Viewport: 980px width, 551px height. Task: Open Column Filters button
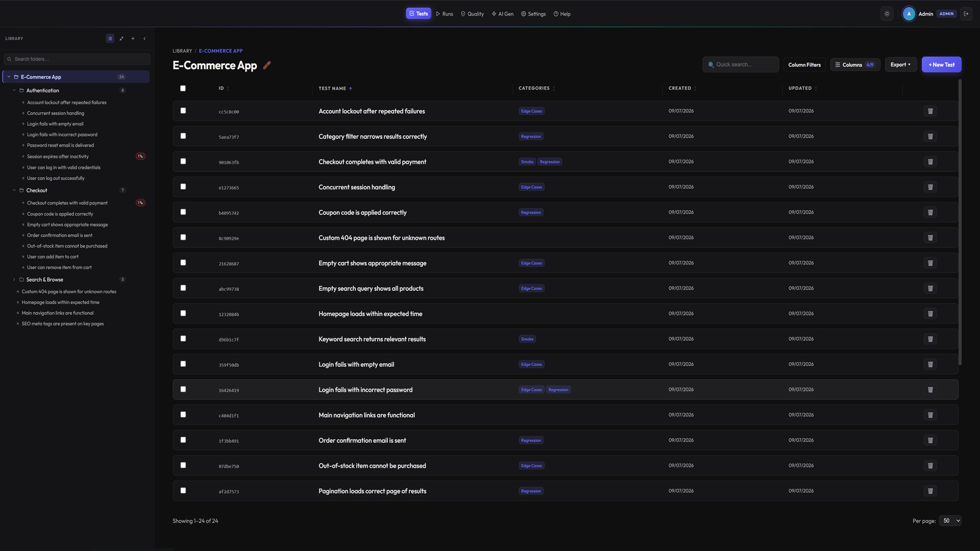click(804, 65)
